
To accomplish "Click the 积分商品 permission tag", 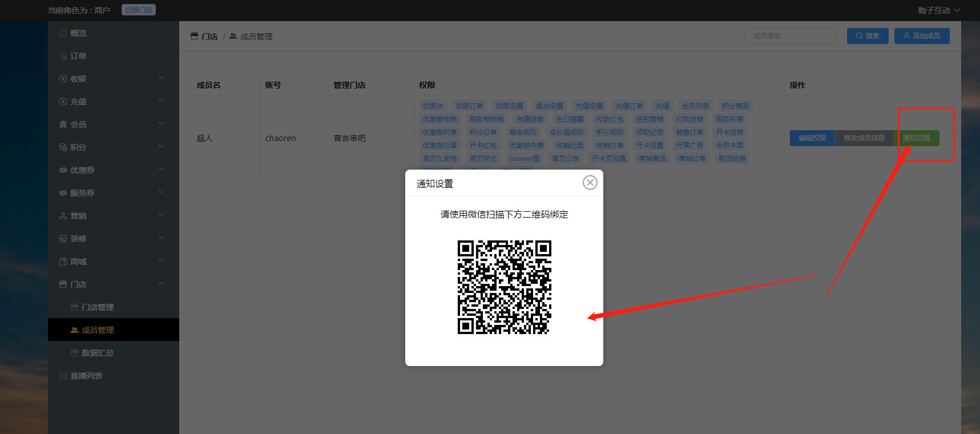I will tap(735, 106).
